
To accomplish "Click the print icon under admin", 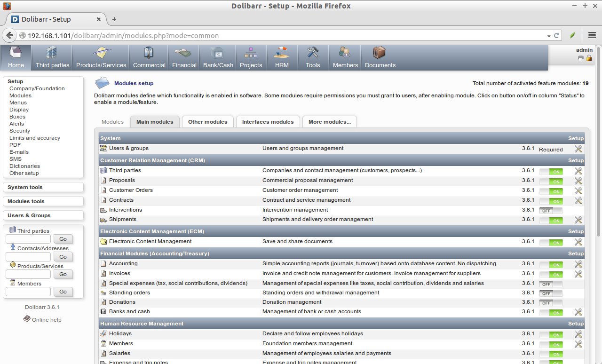I will [x=581, y=58].
